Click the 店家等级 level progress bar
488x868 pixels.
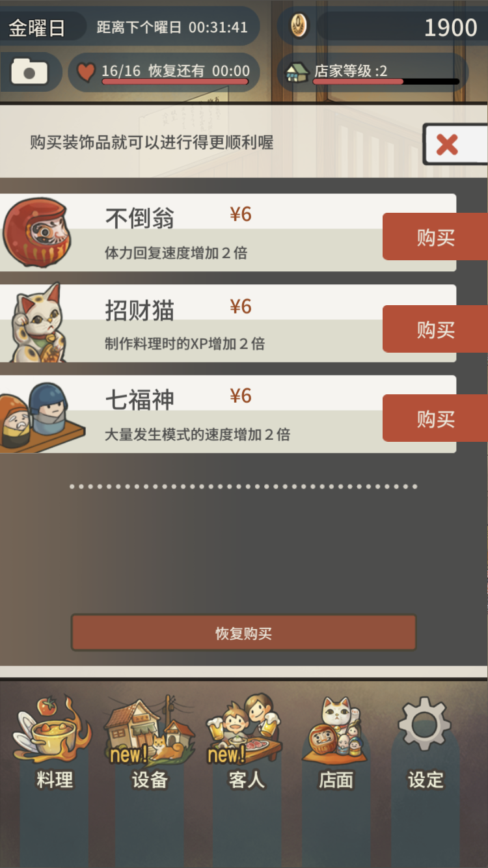[386, 82]
